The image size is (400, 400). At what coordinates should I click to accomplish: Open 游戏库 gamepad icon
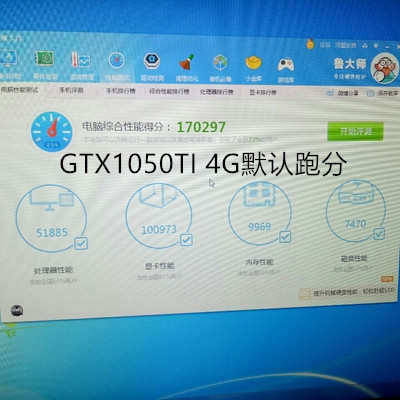[x=286, y=65]
